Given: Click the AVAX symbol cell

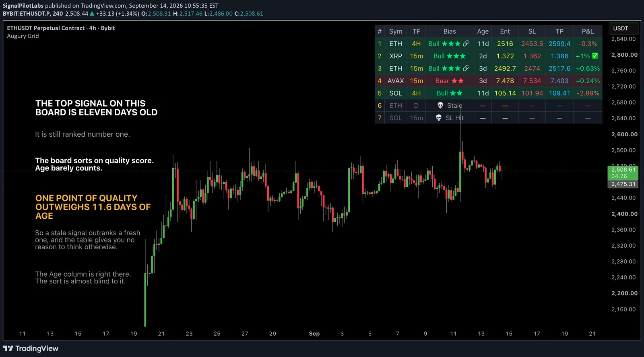Looking at the screenshot, I should (396, 81).
